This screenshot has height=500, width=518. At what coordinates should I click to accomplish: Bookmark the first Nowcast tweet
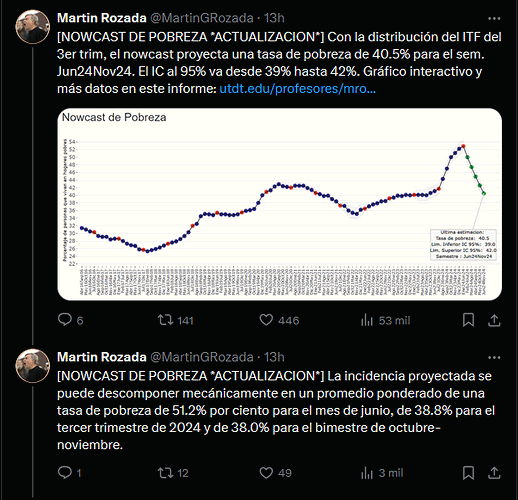468,320
